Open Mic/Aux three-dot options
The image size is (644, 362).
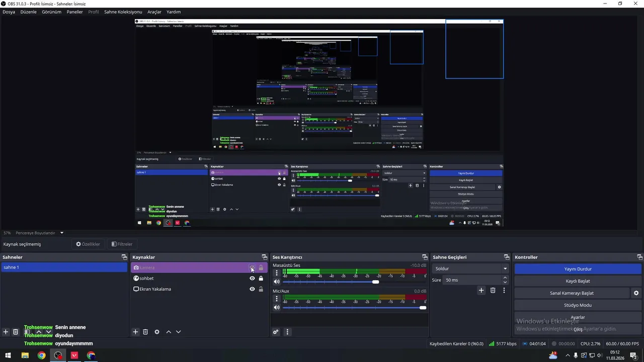click(x=276, y=299)
